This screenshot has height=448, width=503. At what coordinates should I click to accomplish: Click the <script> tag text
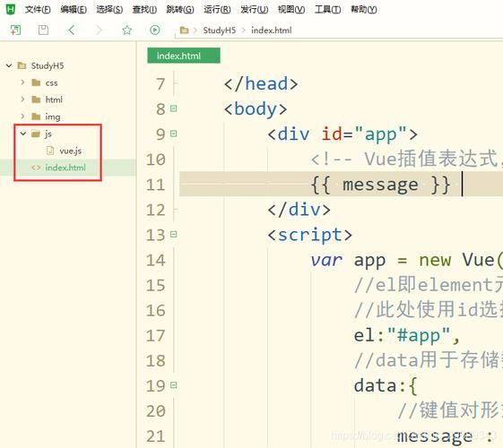[310, 235]
